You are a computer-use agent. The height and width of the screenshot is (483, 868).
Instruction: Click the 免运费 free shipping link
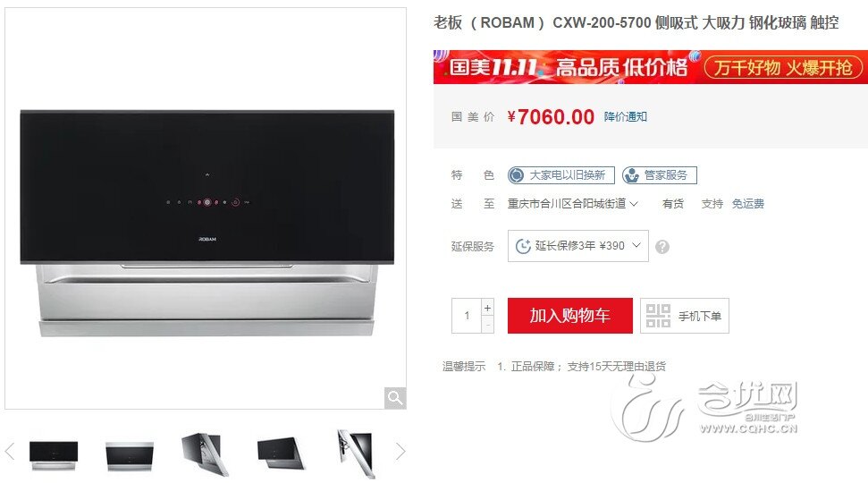point(748,204)
